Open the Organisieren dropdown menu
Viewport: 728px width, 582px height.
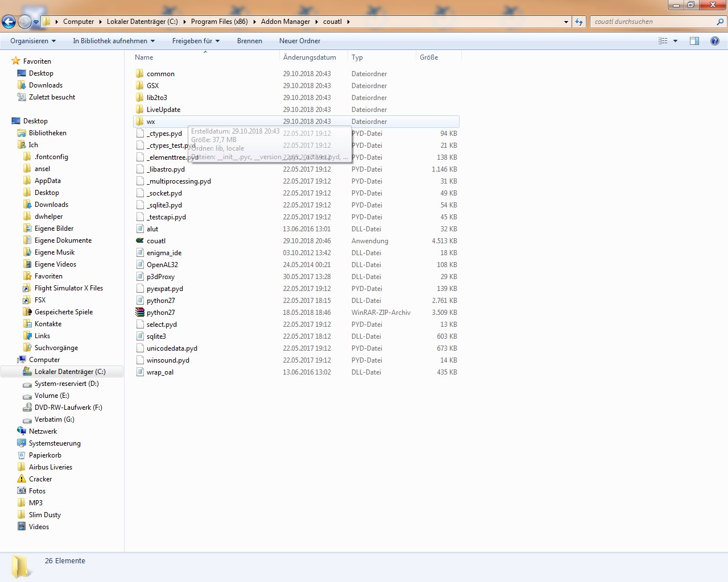[x=33, y=41]
